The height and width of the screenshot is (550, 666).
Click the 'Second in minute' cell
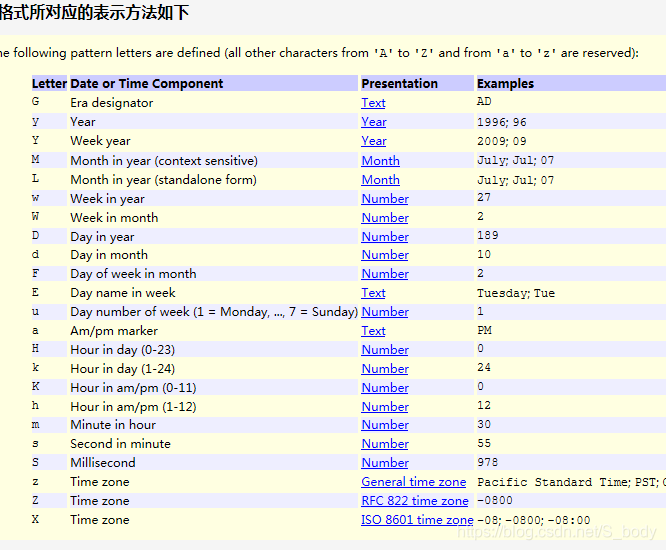(x=120, y=444)
